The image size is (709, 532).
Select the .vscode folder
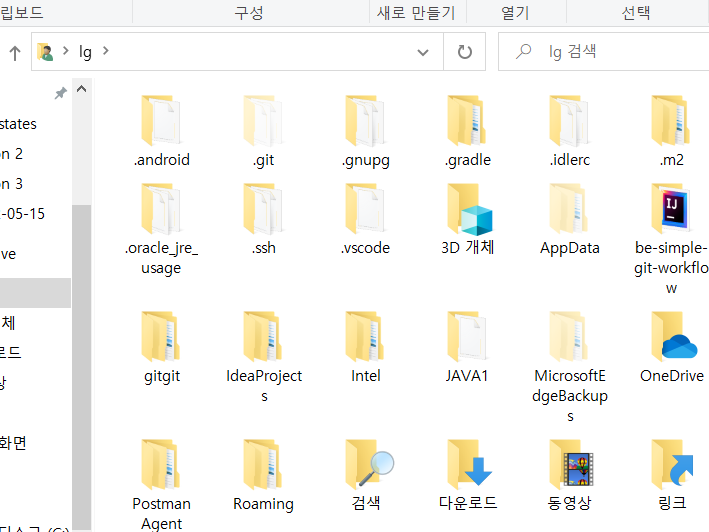click(x=365, y=219)
